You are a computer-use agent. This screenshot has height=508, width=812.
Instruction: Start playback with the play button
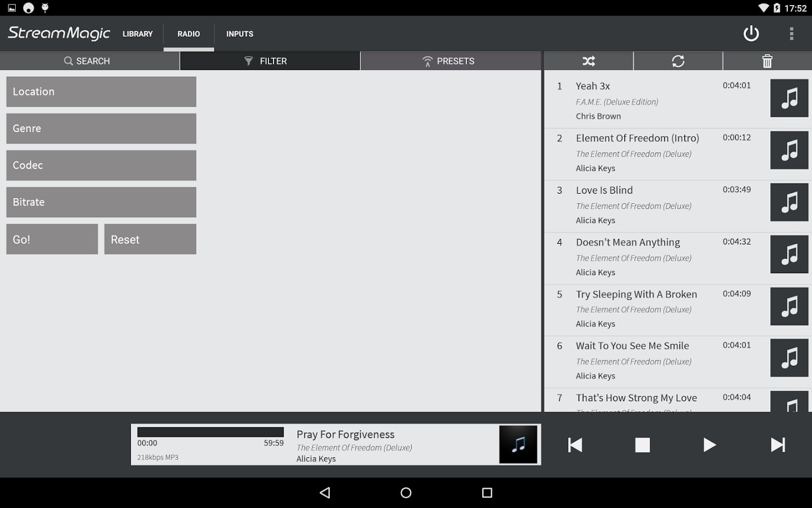tap(709, 445)
